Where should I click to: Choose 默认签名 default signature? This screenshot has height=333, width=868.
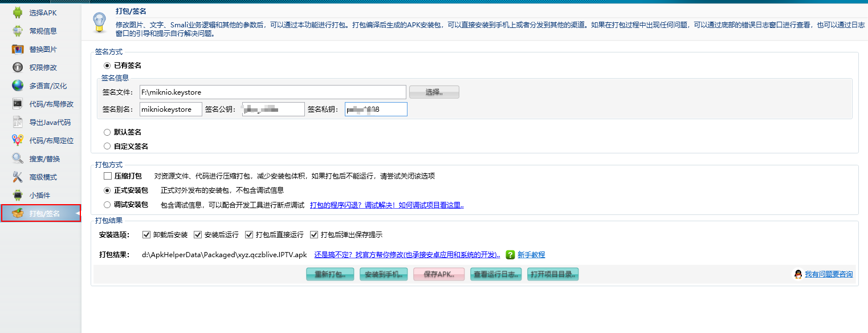pos(107,132)
